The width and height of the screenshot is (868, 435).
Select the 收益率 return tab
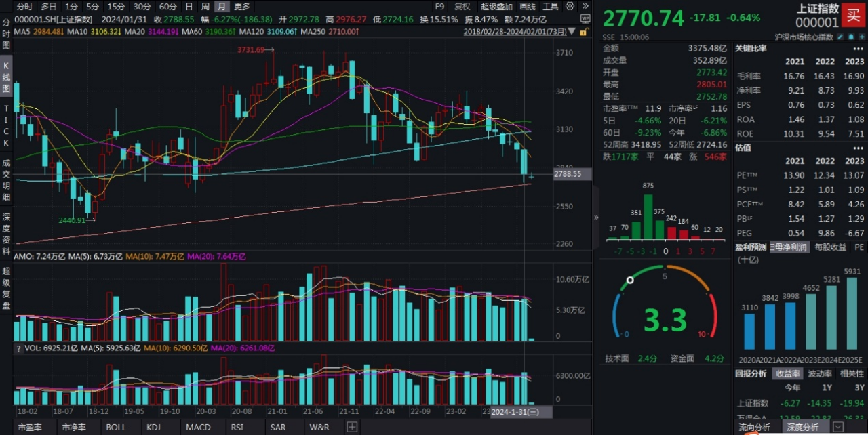pyautogui.click(x=787, y=373)
